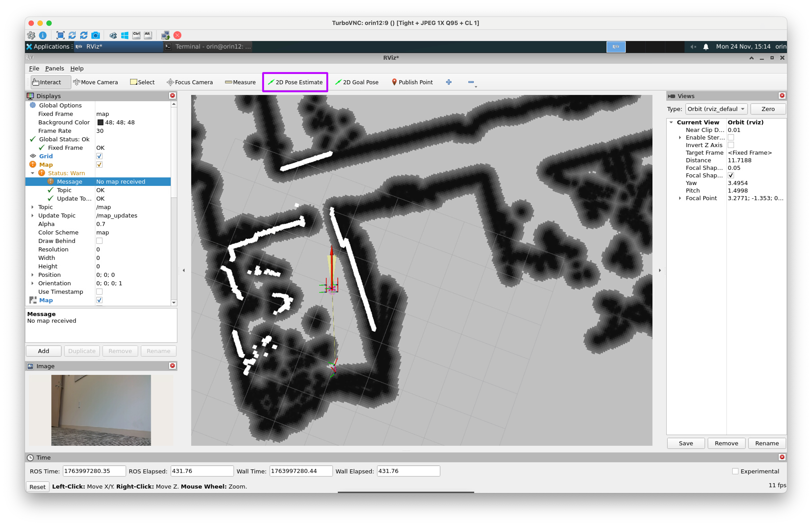This screenshot has height=526, width=812.
Task: Click the Move Camera tool
Action: [x=96, y=82]
